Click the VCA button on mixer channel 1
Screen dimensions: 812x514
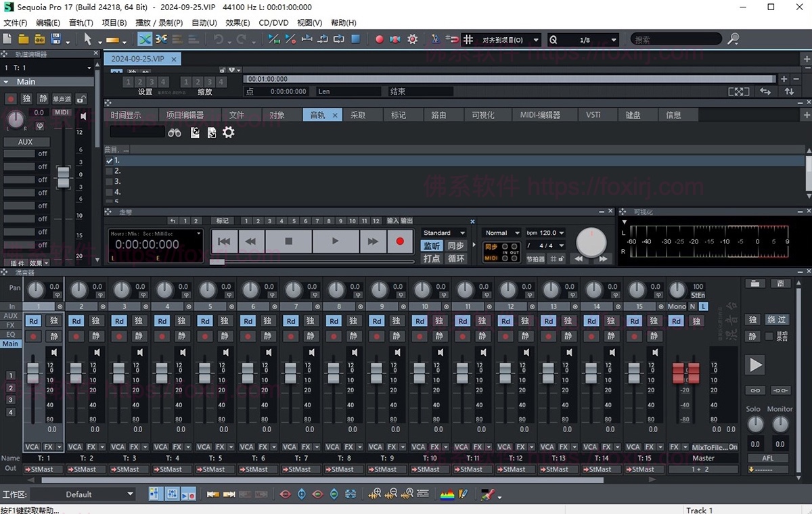(x=32, y=447)
